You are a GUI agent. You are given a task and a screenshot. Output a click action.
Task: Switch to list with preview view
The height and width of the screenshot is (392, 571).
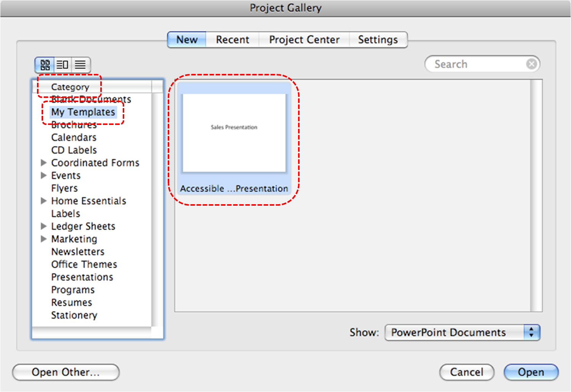click(63, 65)
